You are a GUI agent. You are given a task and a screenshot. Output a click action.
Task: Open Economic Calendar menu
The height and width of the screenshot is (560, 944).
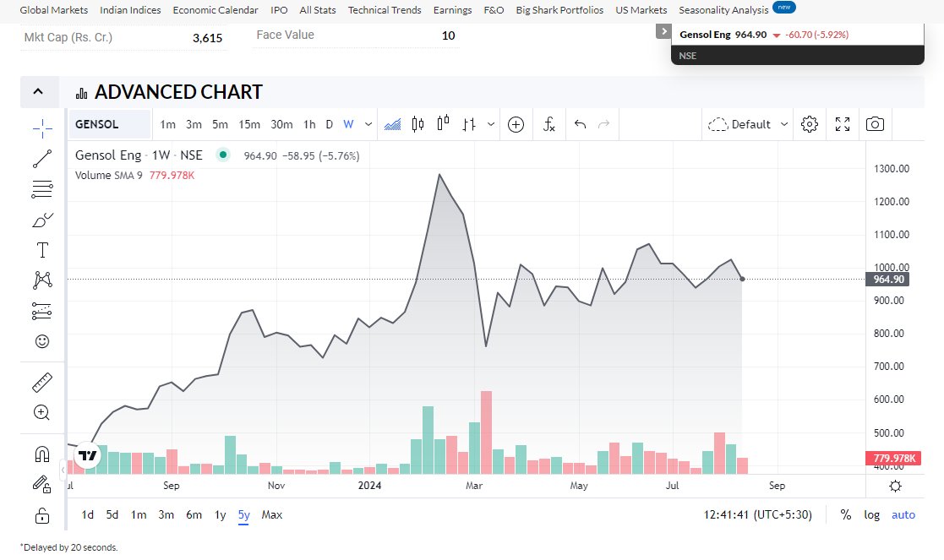point(216,10)
